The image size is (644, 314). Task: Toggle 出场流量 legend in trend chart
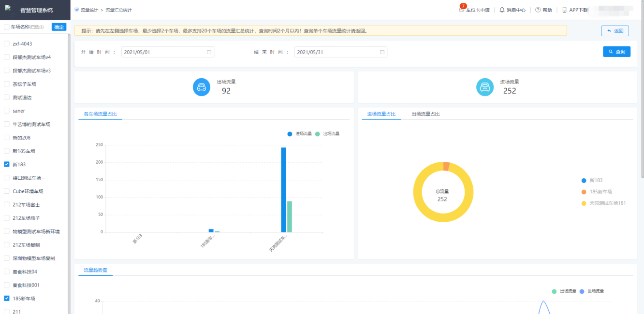564,291
